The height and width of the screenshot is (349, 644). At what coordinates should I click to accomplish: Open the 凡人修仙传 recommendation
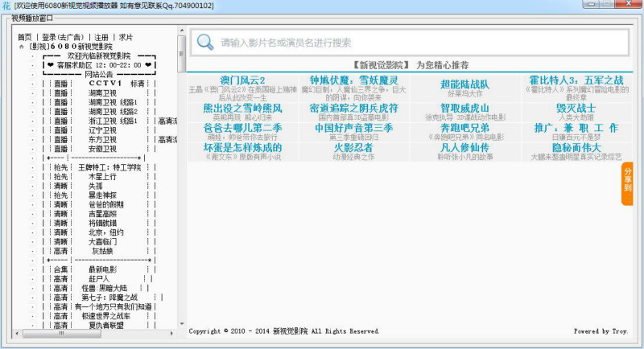click(465, 148)
